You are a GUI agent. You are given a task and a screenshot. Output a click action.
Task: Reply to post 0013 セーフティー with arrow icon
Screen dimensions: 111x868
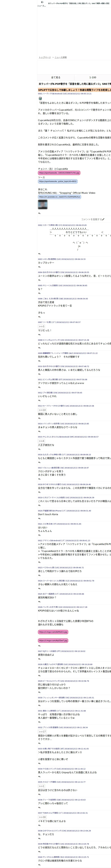[x=39, y=419]
